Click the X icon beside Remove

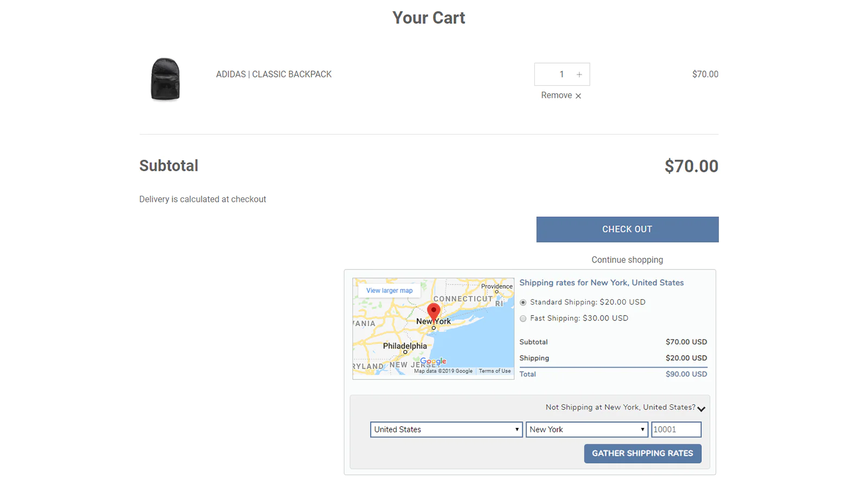[578, 96]
